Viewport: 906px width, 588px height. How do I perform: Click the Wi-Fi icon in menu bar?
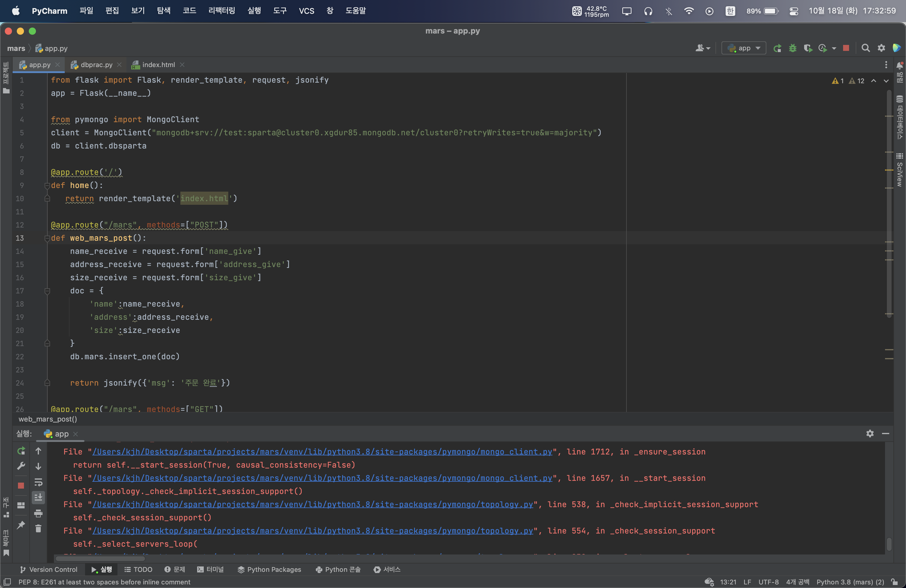688,11
